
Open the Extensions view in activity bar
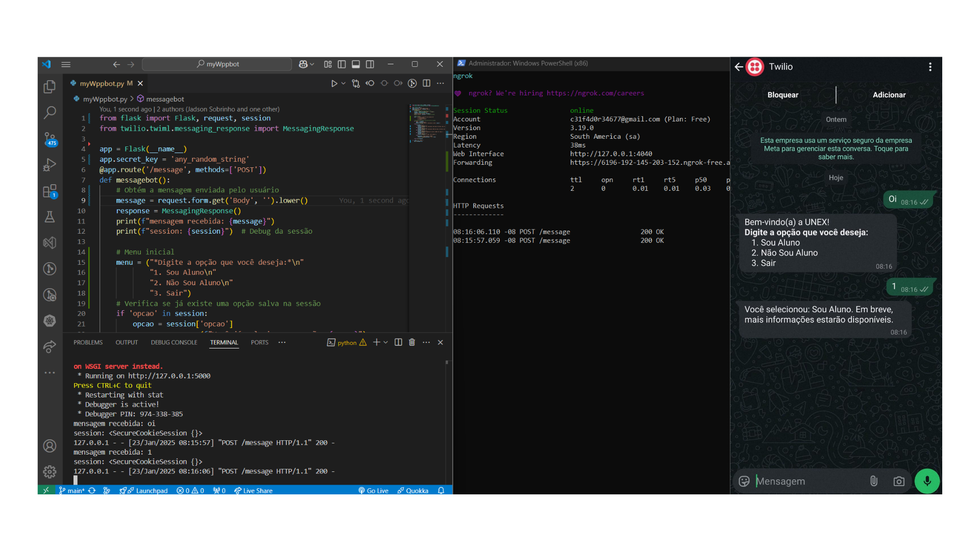click(50, 191)
